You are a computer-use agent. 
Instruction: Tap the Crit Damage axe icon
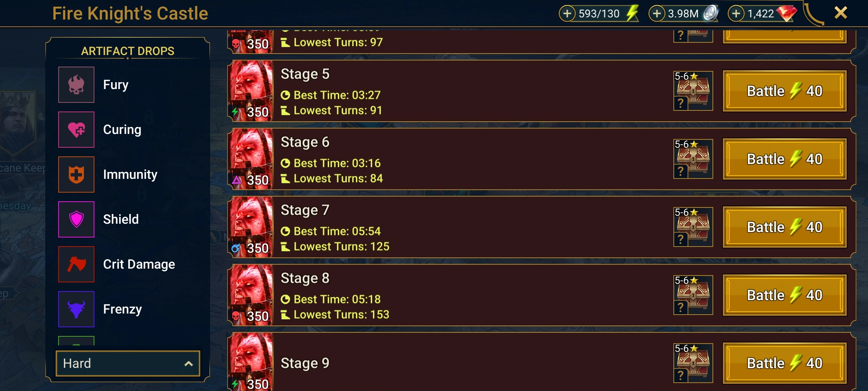(x=76, y=264)
